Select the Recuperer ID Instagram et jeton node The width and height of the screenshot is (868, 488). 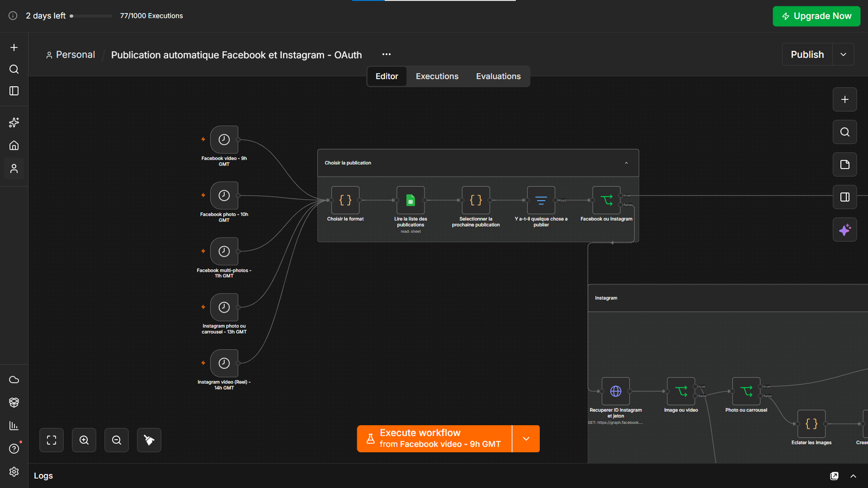click(x=616, y=391)
